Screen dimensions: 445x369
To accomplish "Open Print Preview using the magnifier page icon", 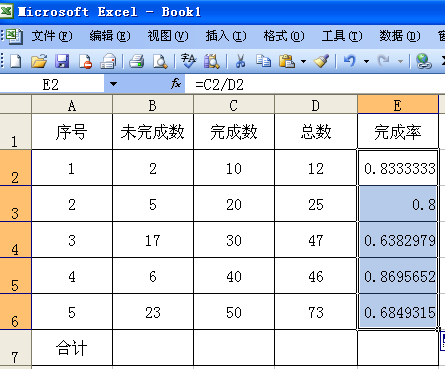I will coord(160,61).
